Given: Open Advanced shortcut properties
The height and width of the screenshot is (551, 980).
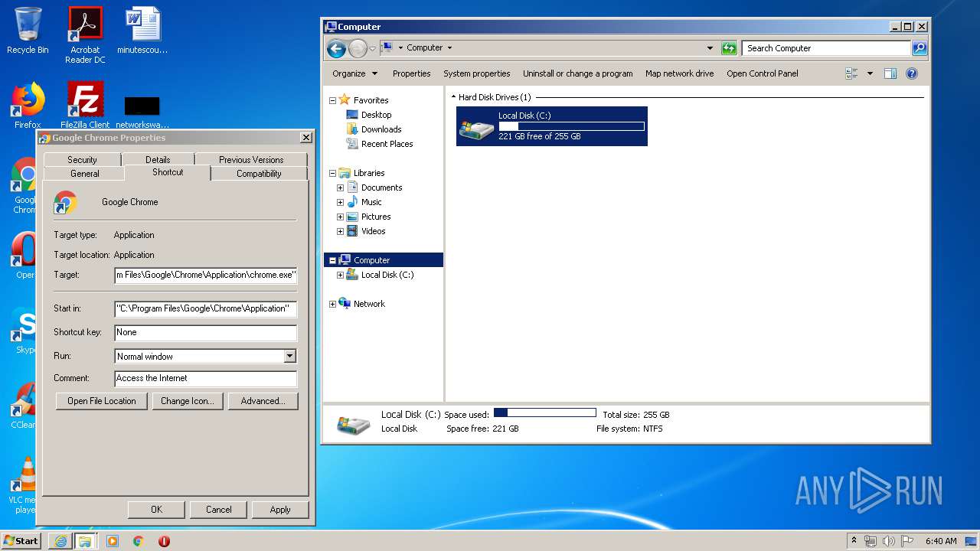Looking at the screenshot, I should (263, 401).
